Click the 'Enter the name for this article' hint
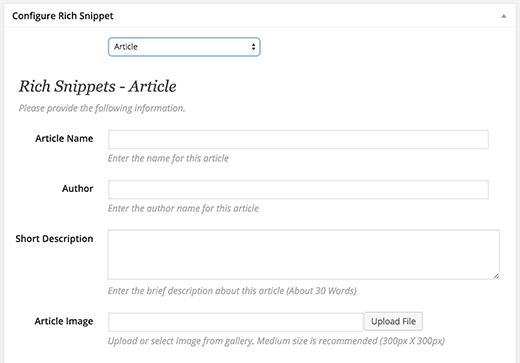The image size is (520, 363). pos(168,158)
